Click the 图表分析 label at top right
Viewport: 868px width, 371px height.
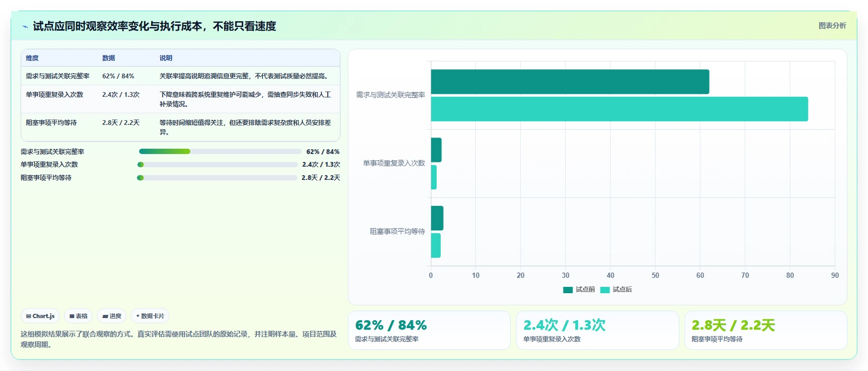pyautogui.click(x=832, y=25)
